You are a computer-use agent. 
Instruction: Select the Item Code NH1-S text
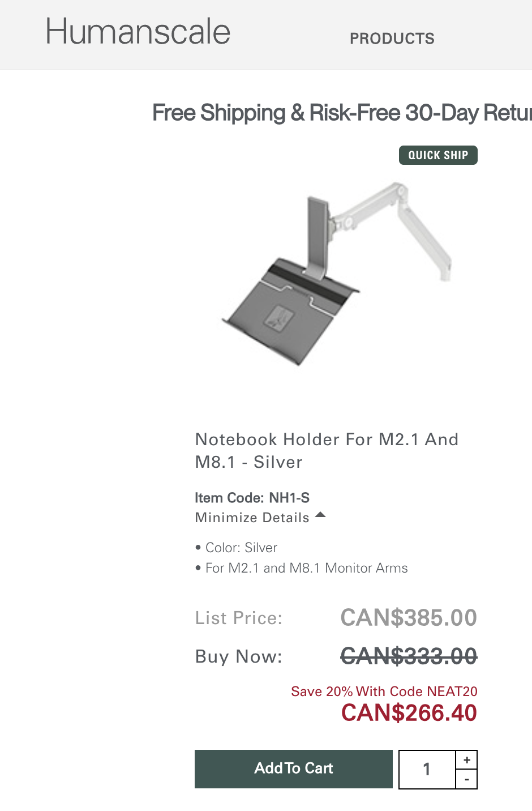click(252, 498)
